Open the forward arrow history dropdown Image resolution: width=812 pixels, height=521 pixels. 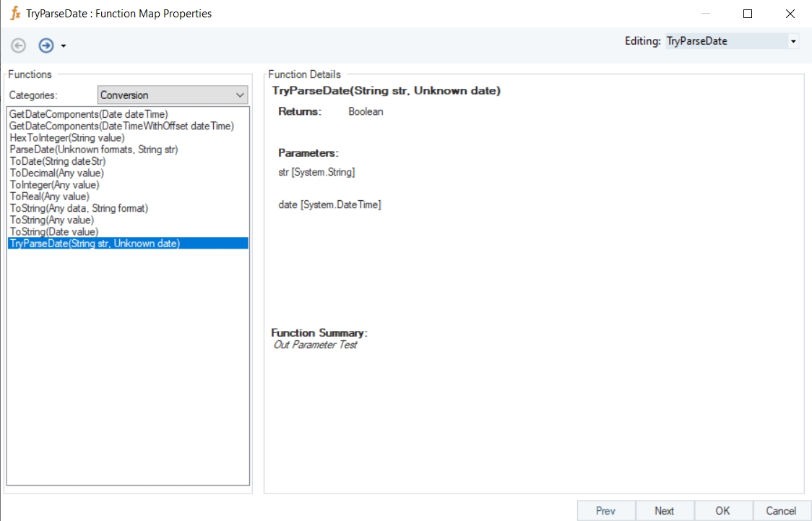[64, 46]
